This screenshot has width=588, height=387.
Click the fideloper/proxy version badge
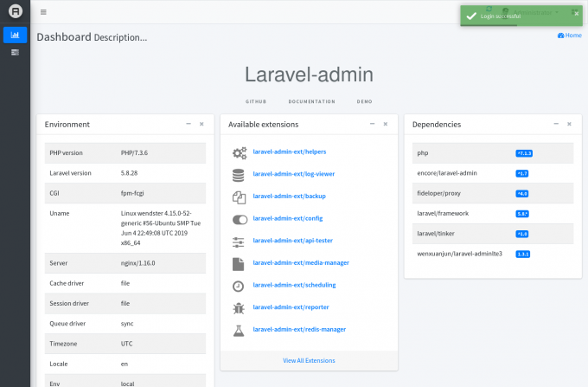pos(522,194)
